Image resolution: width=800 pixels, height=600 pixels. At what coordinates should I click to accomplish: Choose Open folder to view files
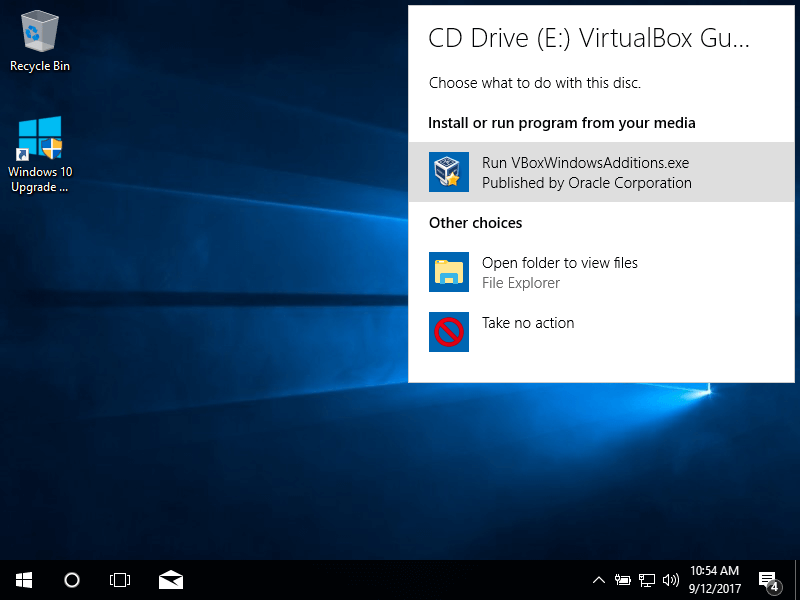pyautogui.click(x=601, y=272)
